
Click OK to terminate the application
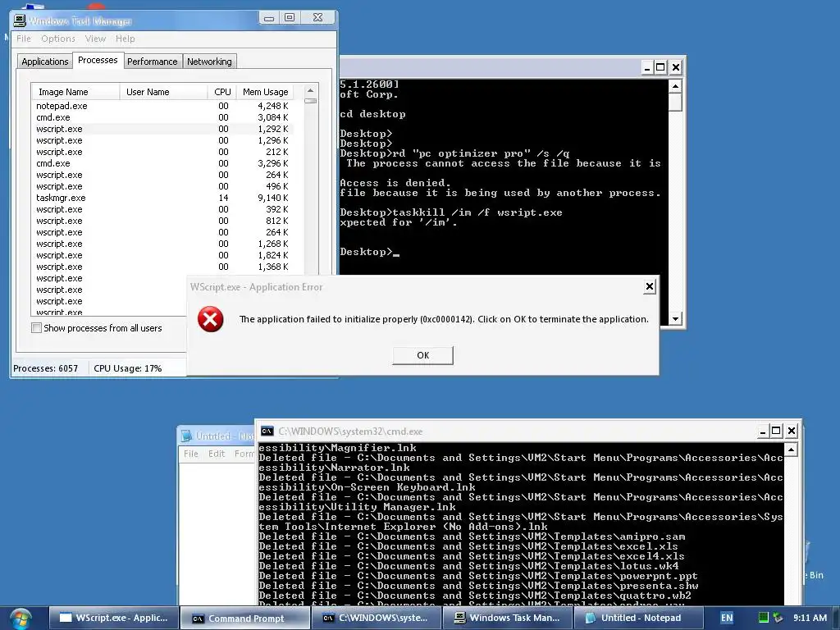click(422, 355)
